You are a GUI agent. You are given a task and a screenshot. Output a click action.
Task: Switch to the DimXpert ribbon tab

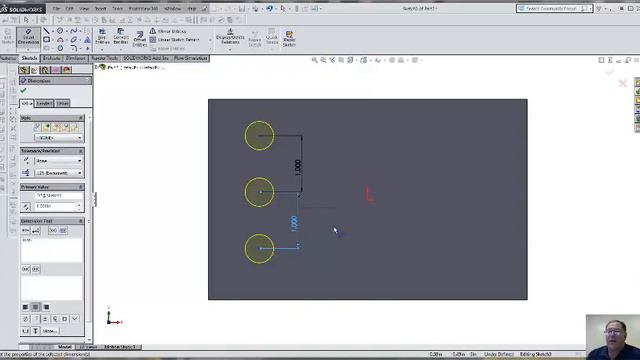pos(76,58)
